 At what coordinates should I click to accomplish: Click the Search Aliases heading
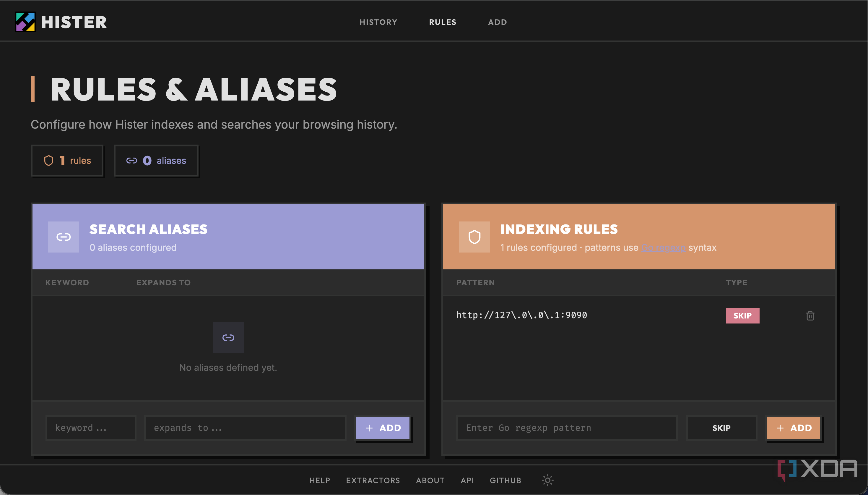(x=148, y=229)
